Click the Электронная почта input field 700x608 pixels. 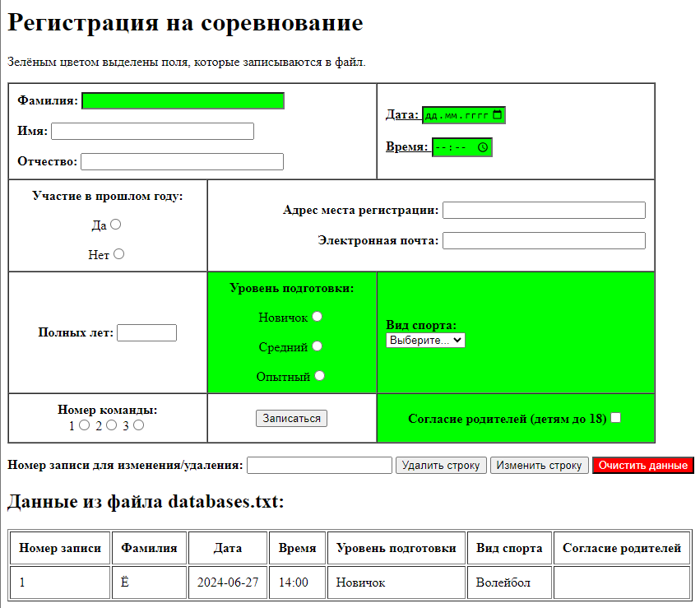tap(544, 240)
